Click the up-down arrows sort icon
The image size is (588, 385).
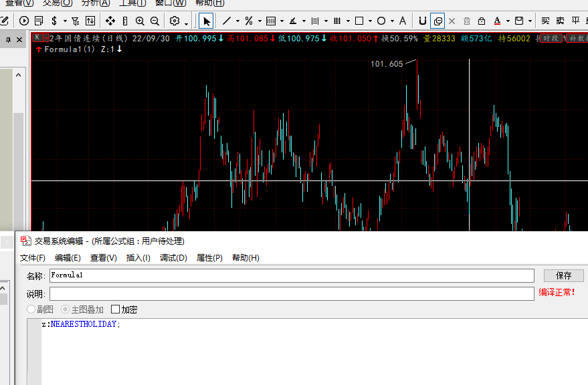(90, 21)
